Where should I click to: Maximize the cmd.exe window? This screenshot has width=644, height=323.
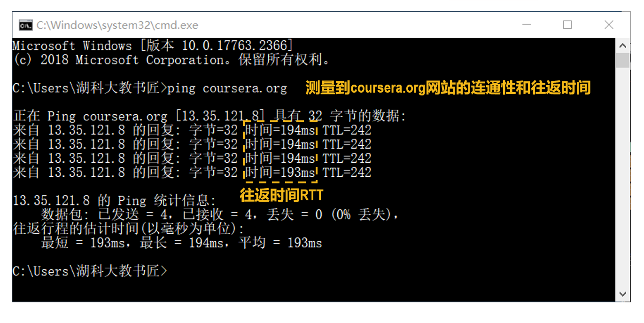(567, 25)
